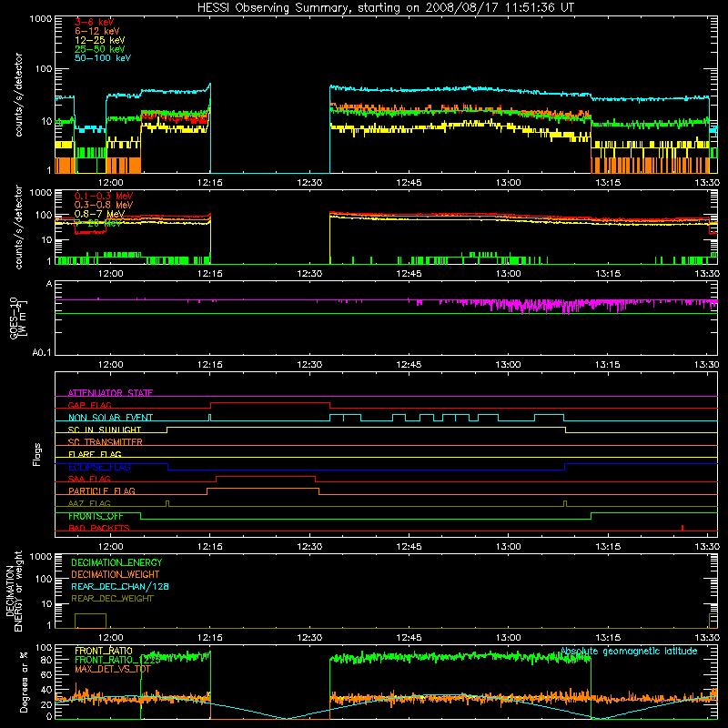Click the red bad packets spike marker
This screenshot has width=728, height=728.
coord(682,528)
